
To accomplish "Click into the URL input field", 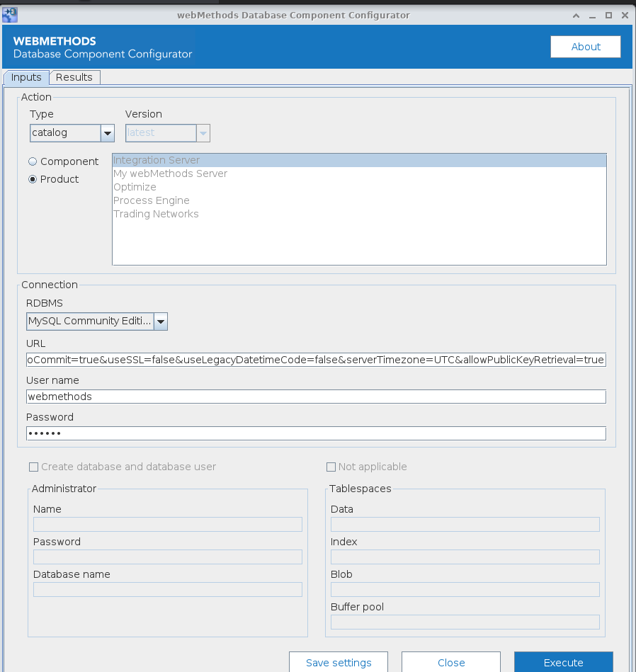I will (x=316, y=360).
